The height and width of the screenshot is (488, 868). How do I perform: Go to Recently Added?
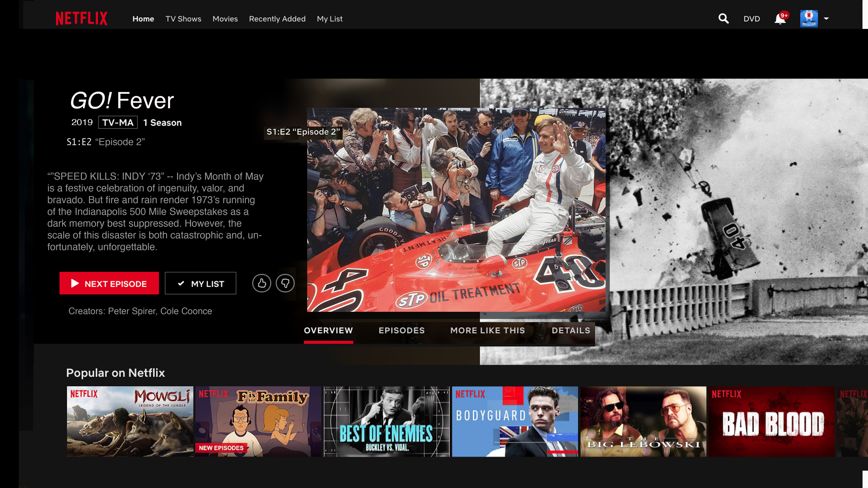(x=277, y=19)
